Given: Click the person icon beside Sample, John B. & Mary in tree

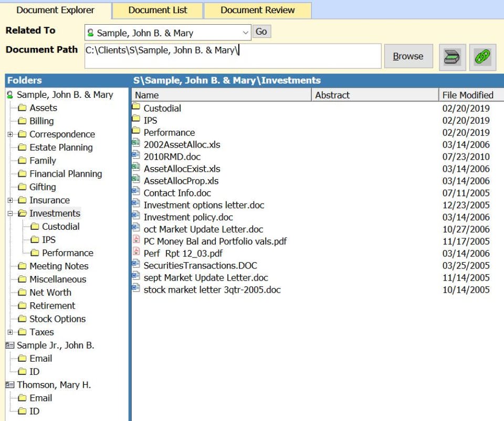Looking at the screenshot, I should pyautogui.click(x=10, y=95).
